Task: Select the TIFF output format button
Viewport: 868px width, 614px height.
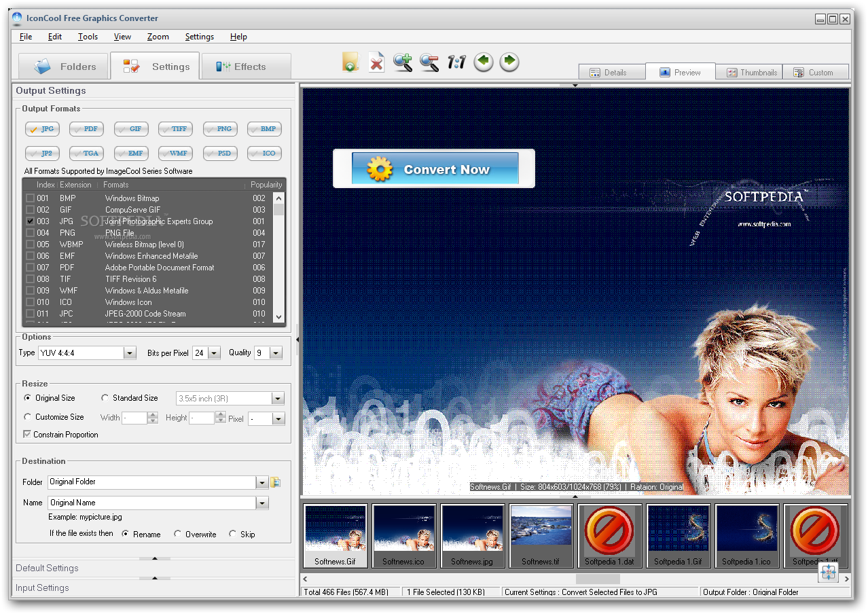Action: [175, 129]
